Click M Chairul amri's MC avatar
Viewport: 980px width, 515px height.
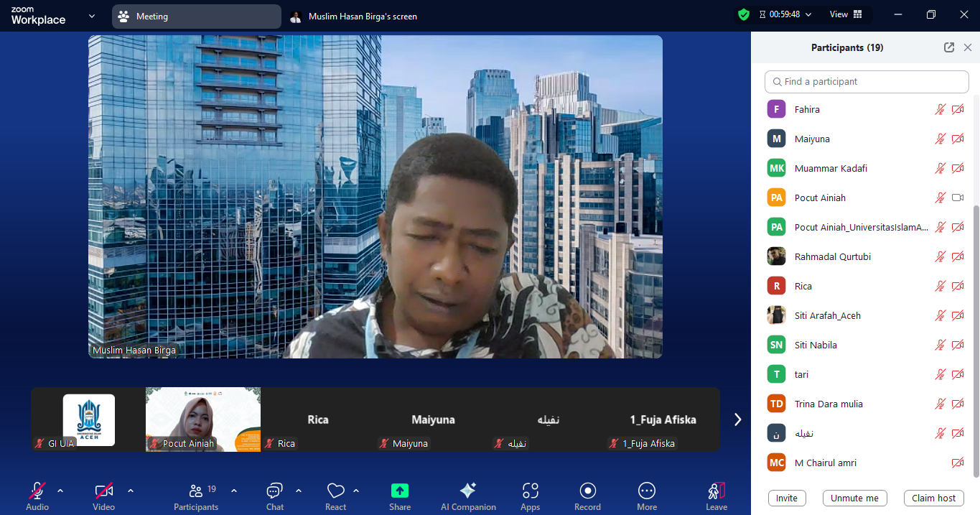(x=776, y=463)
